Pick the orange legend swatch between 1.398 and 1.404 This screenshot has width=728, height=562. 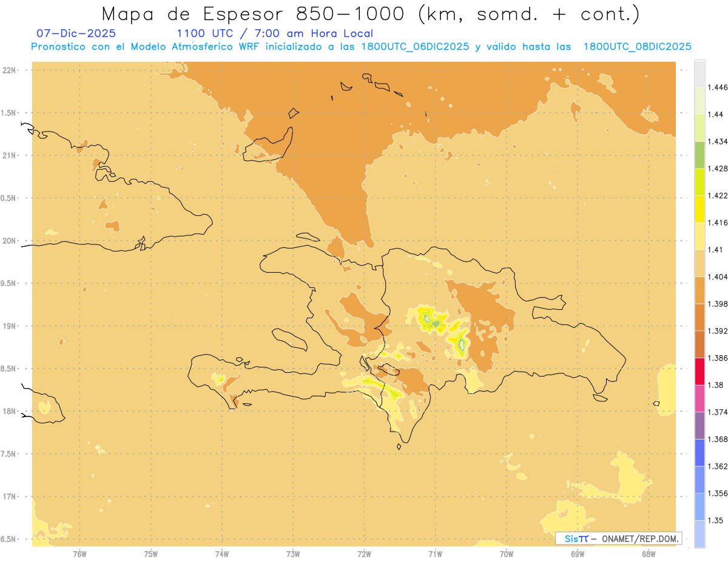tap(699, 290)
